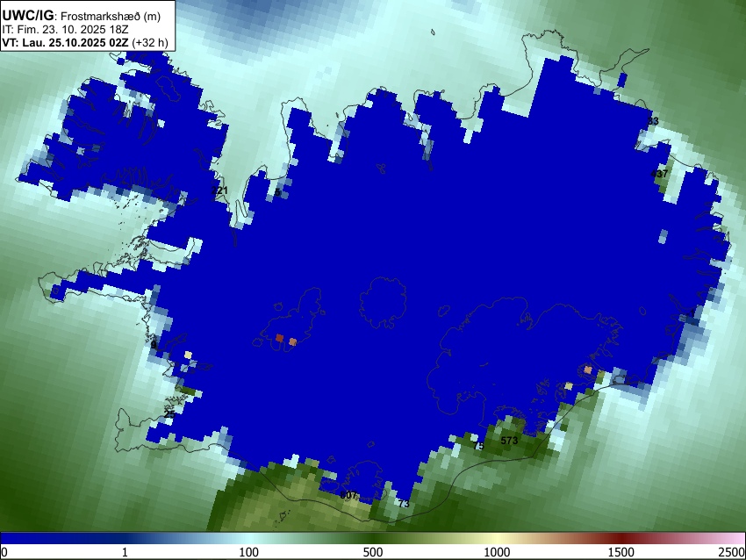This screenshot has height=560, width=746.
Task: Click the 100 tick label under colorbar
Action: point(249,552)
